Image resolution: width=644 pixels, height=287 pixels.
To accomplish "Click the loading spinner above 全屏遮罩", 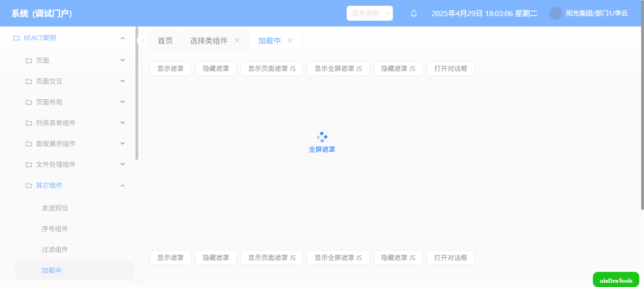I will point(322,137).
